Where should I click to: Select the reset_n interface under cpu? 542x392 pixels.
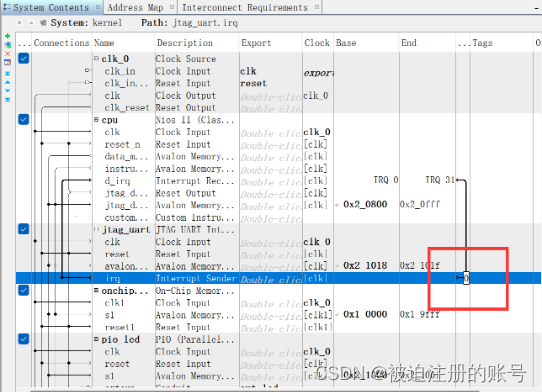tap(122, 144)
